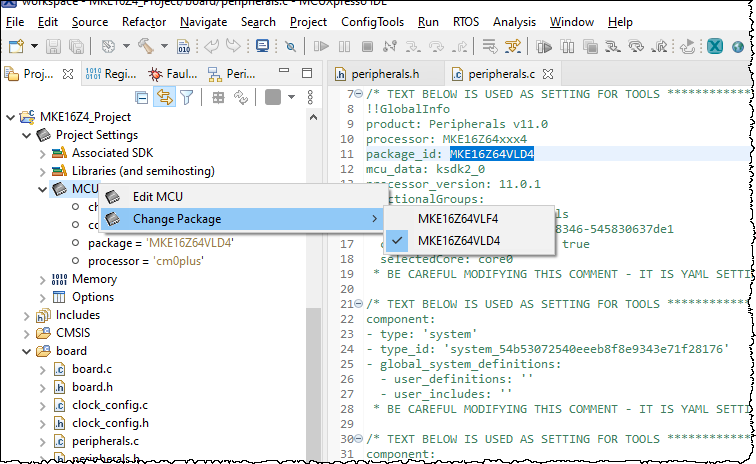Click the Suspend All Debug Sessions icon
Image resolution: width=756 pixels, height=464 pixels.
click(x=567, y=47)
